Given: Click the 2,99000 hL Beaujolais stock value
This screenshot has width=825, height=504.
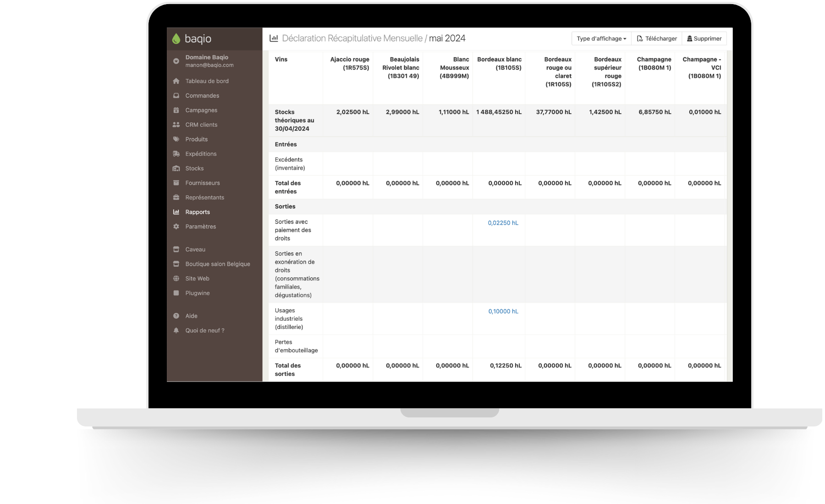Looking at the screenshot, I should pyautogui.click(x=402, y=112).
